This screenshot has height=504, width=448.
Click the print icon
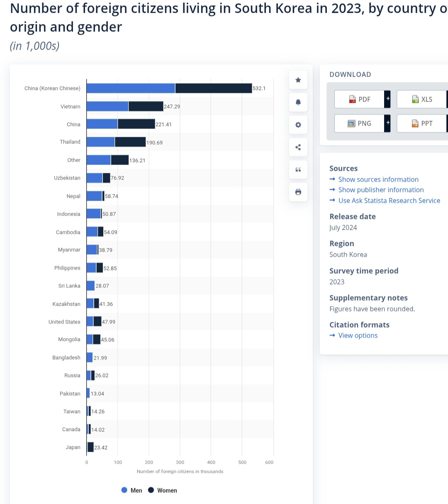click(298, 192)
